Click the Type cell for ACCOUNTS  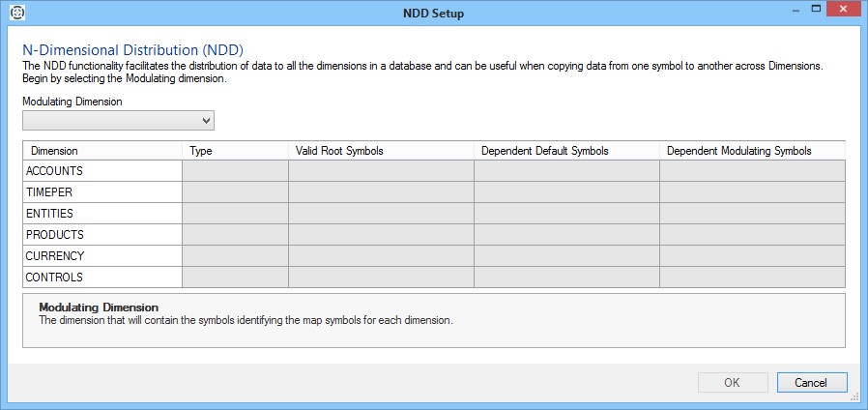click(x=235, y=171)
